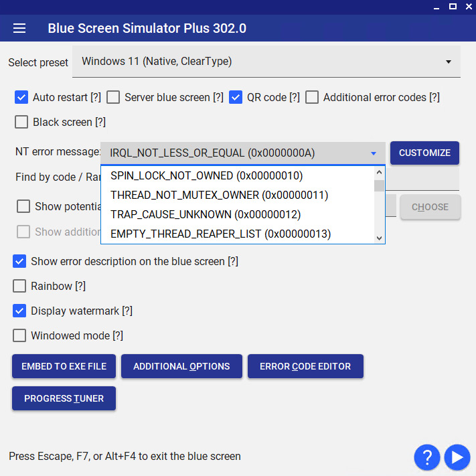Select EMPTY_THREAD_REAPER_LIST (0x00000013)
This screenshot has width=476, height=476.
coord(238,234)
